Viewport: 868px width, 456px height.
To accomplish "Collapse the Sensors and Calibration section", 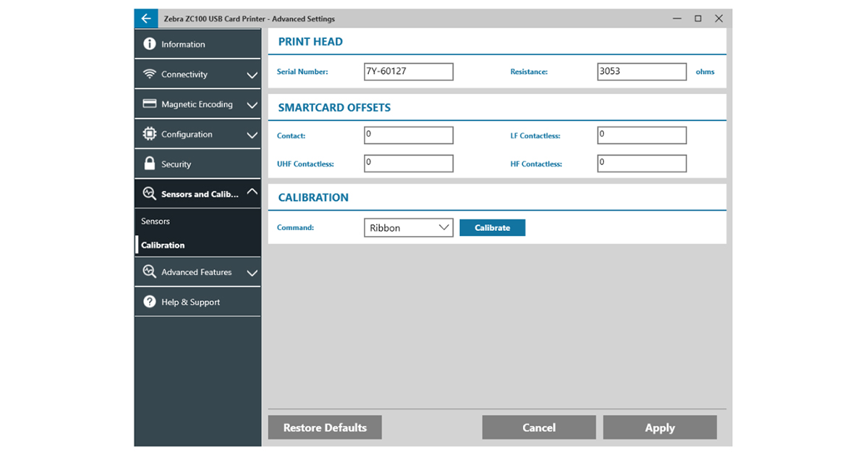I will (252, 193).
